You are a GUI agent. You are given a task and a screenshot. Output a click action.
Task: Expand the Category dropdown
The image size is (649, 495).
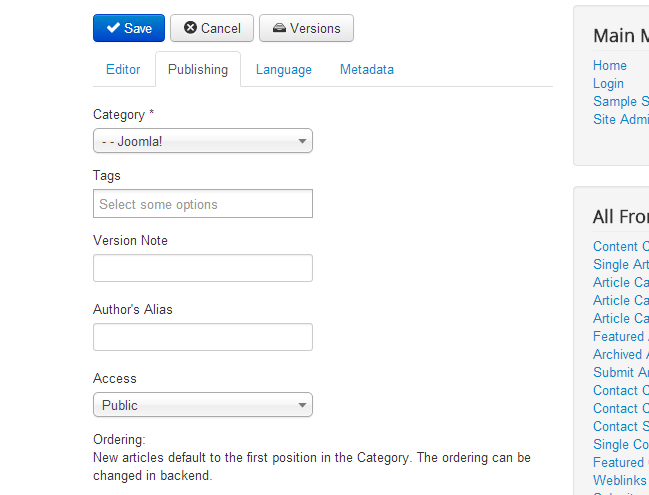[x=202, y=141]
